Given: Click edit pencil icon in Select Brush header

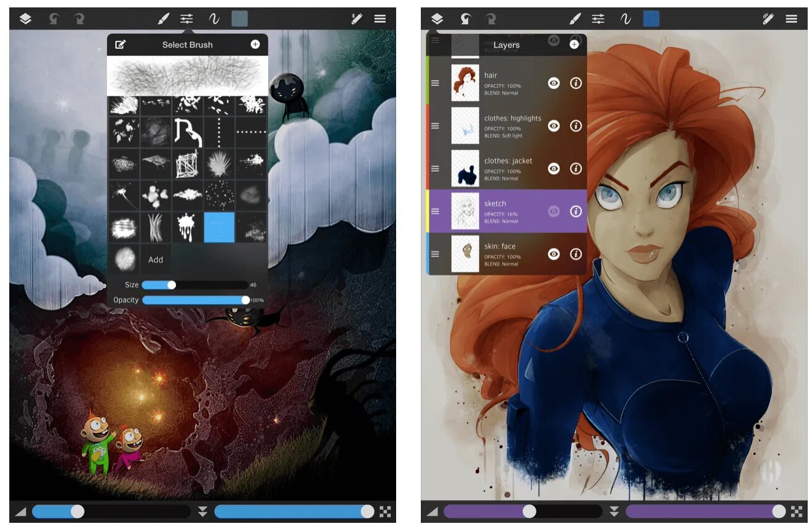Looking at the screenshot, I should point(121,44).
